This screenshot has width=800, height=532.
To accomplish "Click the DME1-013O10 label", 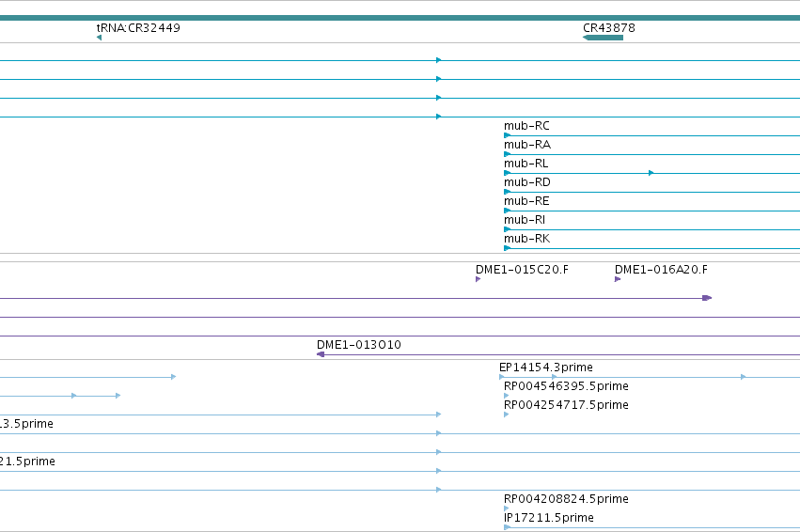I will pos(359,344).
